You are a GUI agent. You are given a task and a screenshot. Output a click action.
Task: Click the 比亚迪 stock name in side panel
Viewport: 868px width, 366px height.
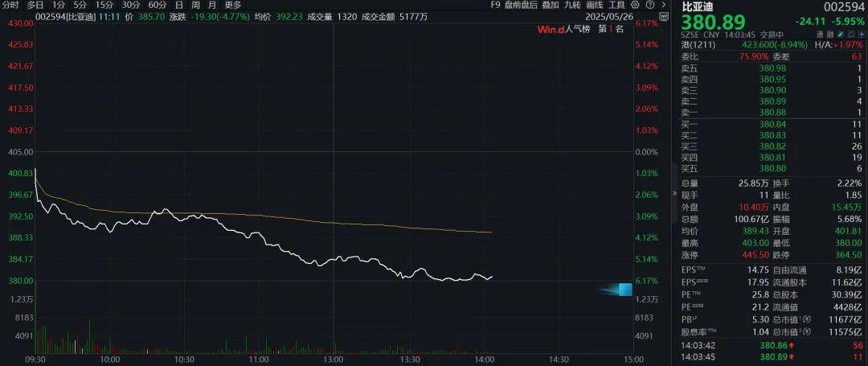coord(698,6)
